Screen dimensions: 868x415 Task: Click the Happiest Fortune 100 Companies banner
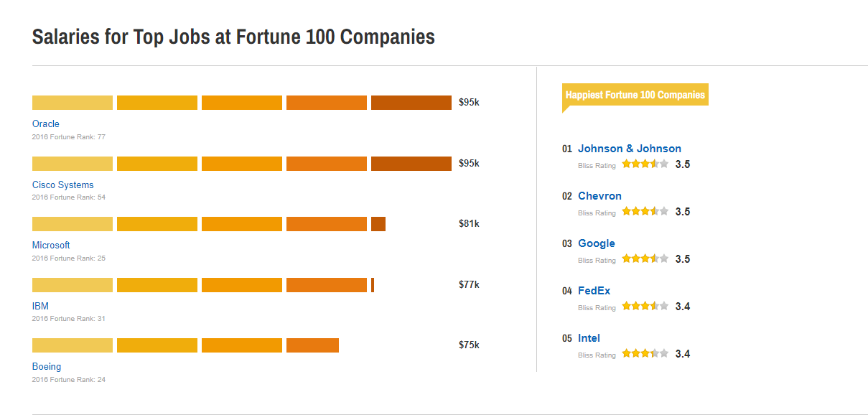(635, 95)
